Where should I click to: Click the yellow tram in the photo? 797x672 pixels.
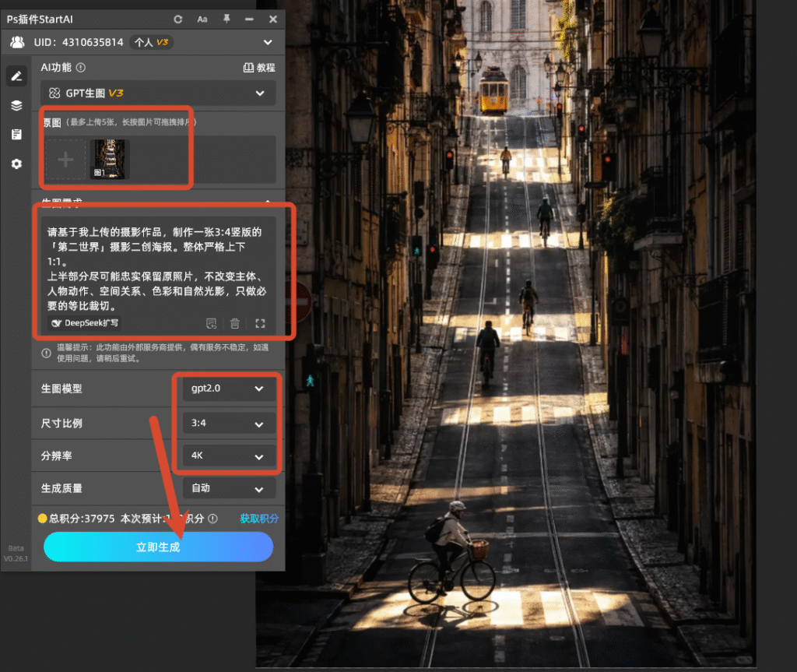point(493,90)
